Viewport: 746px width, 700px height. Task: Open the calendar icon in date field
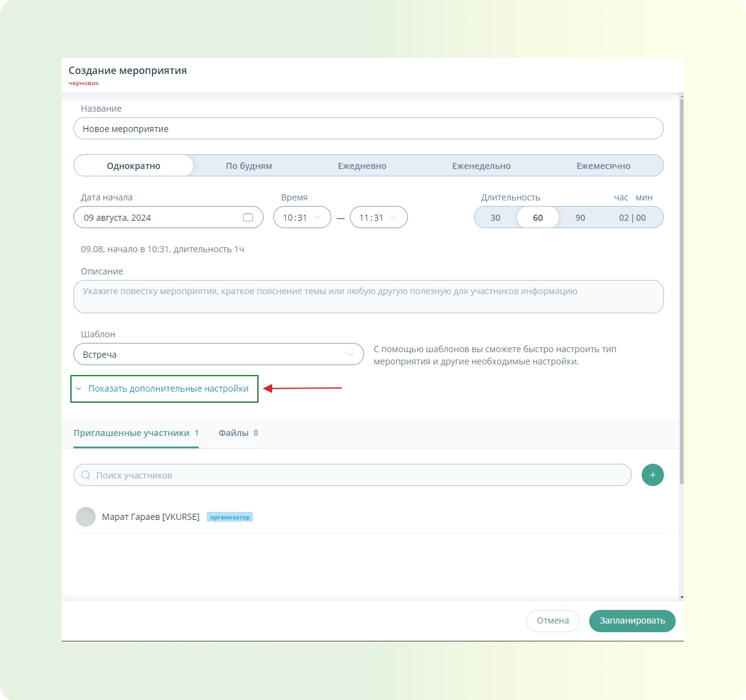pos(248,217)
